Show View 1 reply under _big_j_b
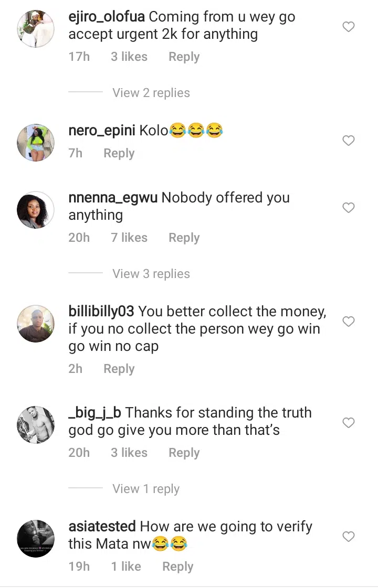Screen dimensions: 378x588 tap(146, 489)
